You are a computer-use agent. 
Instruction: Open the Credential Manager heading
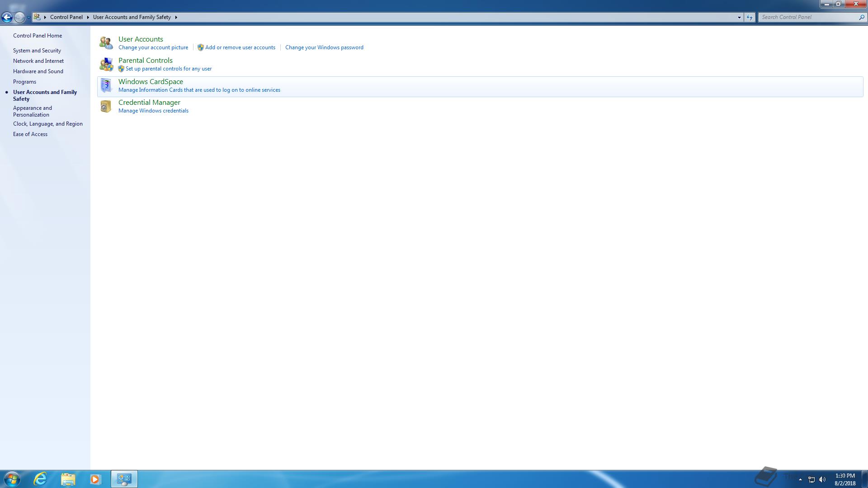149,103
